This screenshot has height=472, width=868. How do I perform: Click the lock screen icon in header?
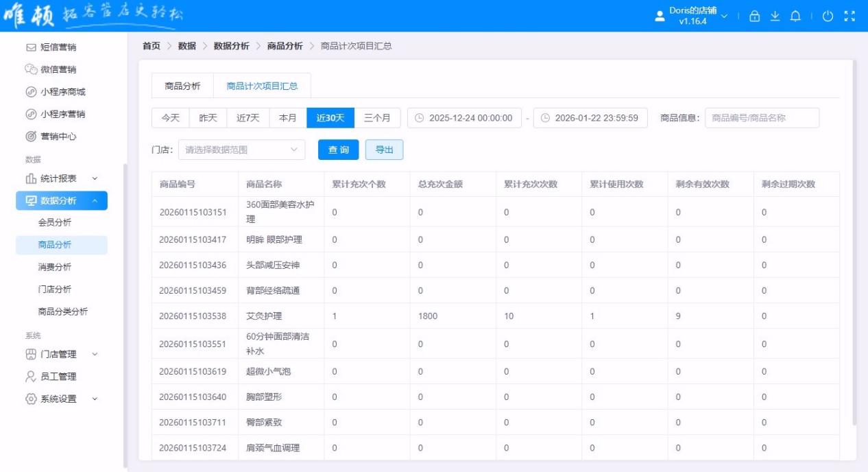click(755, 16)
